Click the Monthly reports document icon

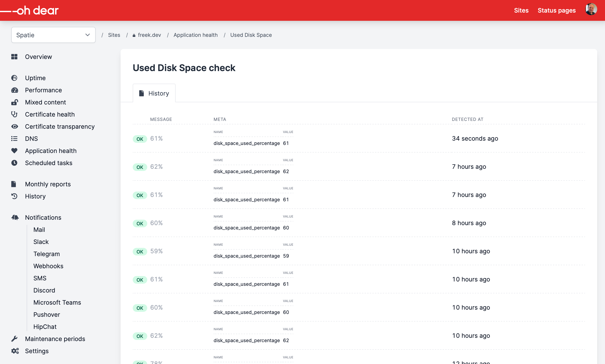[x=13, y=184]
